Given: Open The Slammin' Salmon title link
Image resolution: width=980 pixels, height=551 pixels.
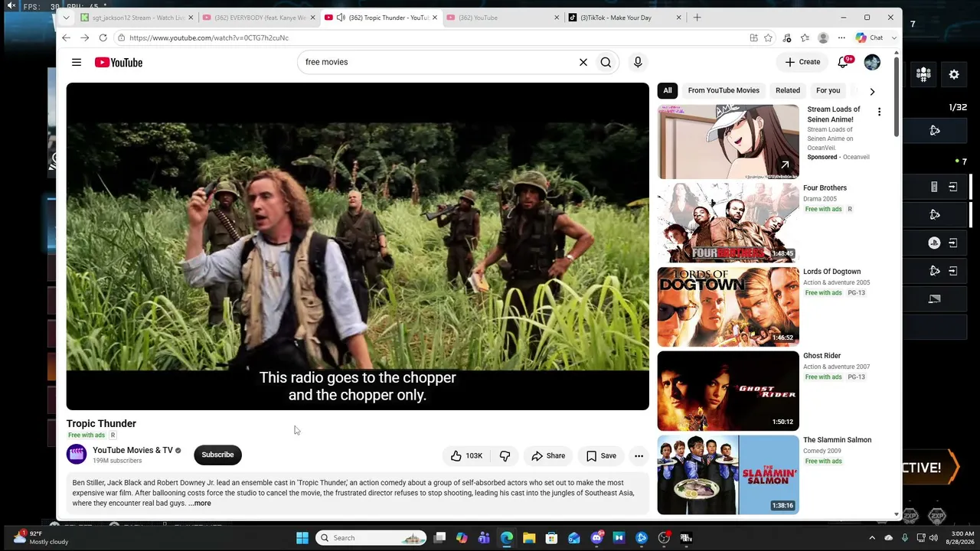Looking at the screenshot, I should pos(837,440).
